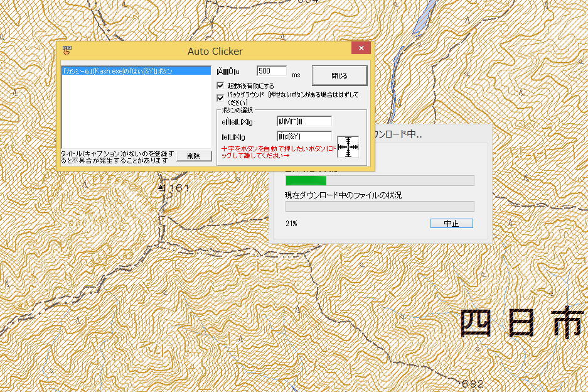Click the Auto Clicker title bar text
Screen dimensions: 588x392
point(215,51)
